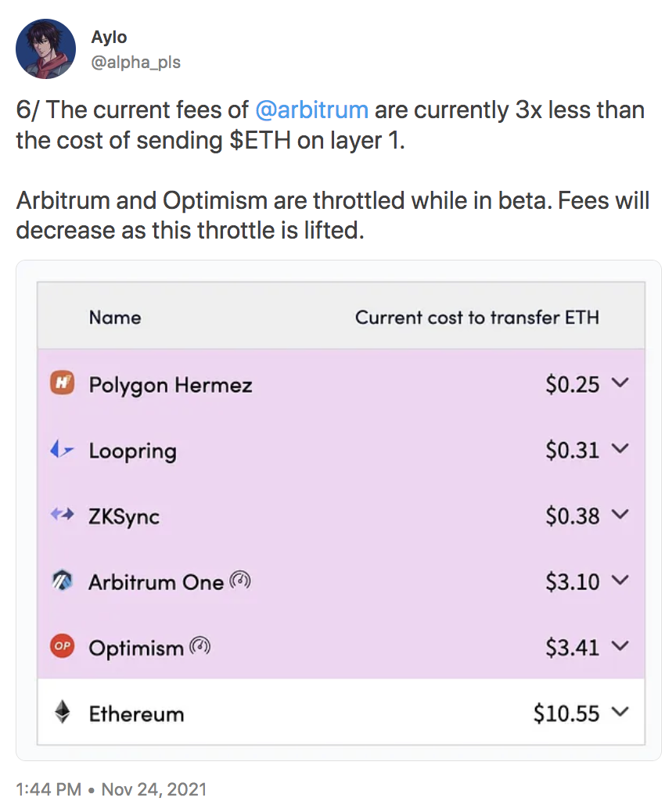This screenshot has height=812, width=665.
Task: Expand the ZKSync $0.38 chevron
Action: click(620, 514)
